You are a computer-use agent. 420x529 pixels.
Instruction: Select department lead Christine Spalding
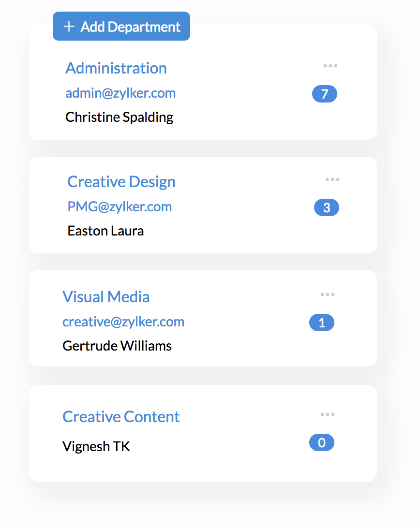[x=119, y=117]
